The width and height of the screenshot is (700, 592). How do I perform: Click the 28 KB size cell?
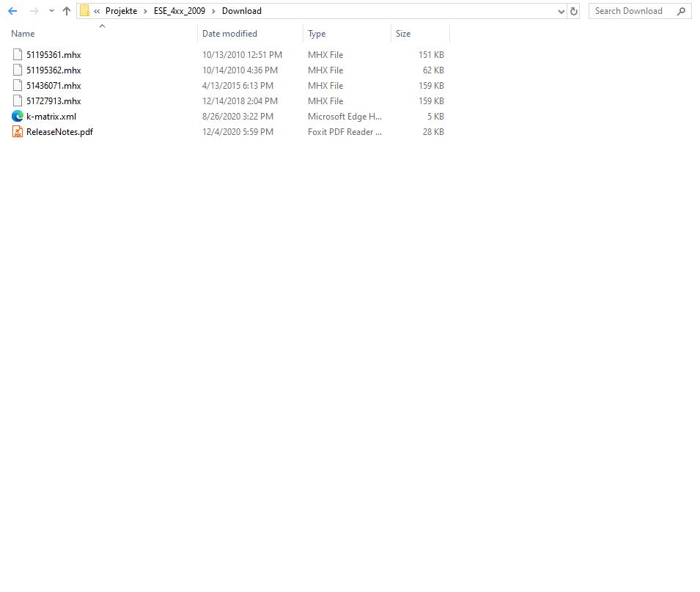[433, 132]
